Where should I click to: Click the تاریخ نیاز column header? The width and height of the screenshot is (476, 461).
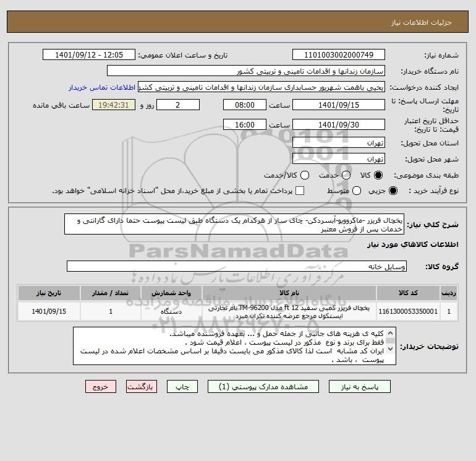pos(49,293)
